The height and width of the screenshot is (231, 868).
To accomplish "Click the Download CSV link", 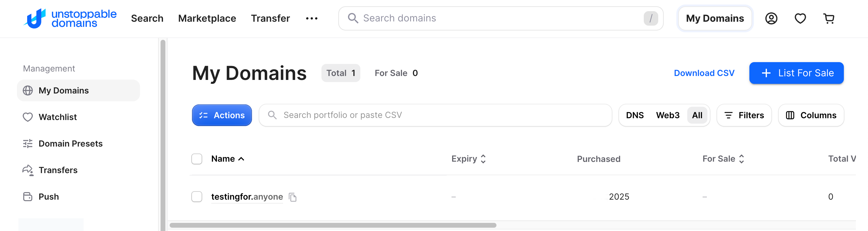I will [704, 73].
